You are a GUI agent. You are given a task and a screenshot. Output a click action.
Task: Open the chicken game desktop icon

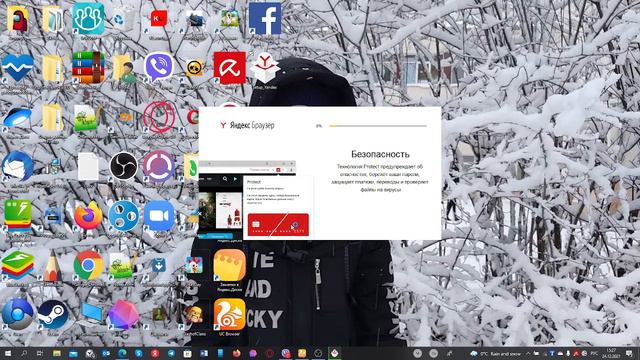click(x=194, y=265)
